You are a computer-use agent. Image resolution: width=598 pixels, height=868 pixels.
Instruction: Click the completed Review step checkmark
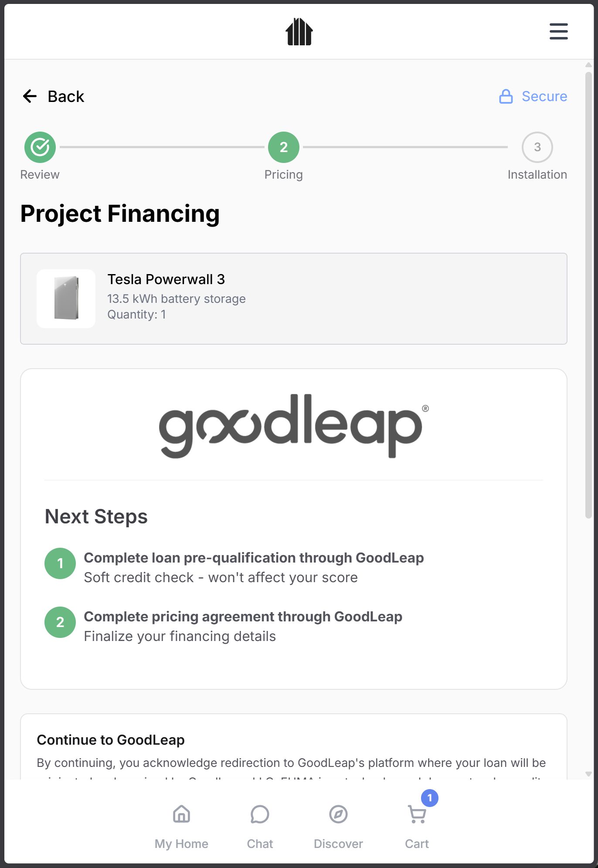coord(40,147)
